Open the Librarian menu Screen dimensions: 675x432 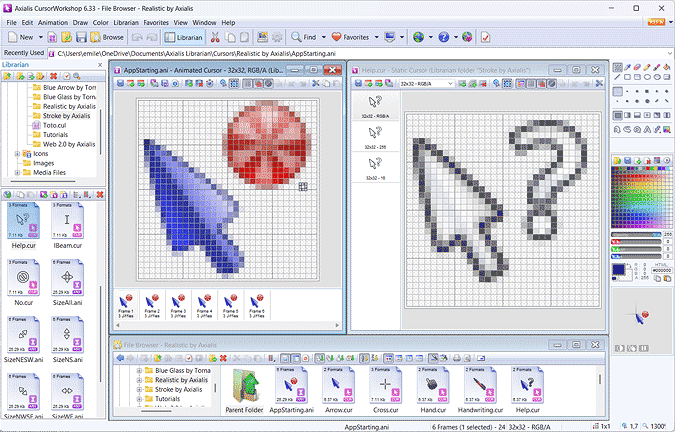click(x=126, y=23)
